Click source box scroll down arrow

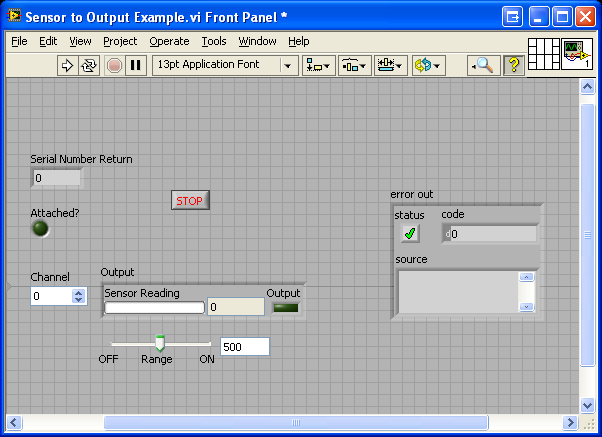point(526,306)
